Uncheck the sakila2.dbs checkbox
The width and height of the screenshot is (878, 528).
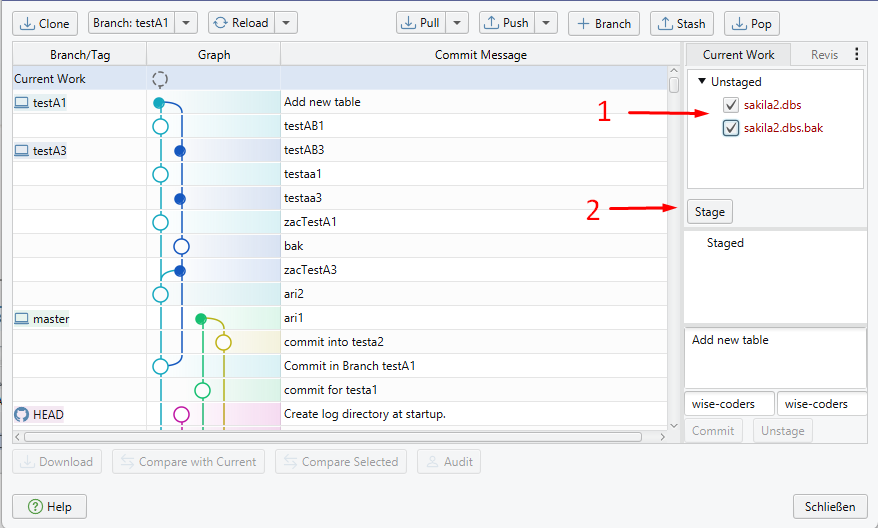point(731,105)
